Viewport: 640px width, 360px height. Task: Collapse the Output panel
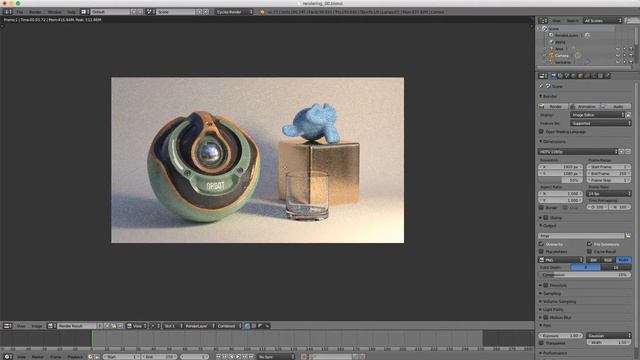point(548,226)
